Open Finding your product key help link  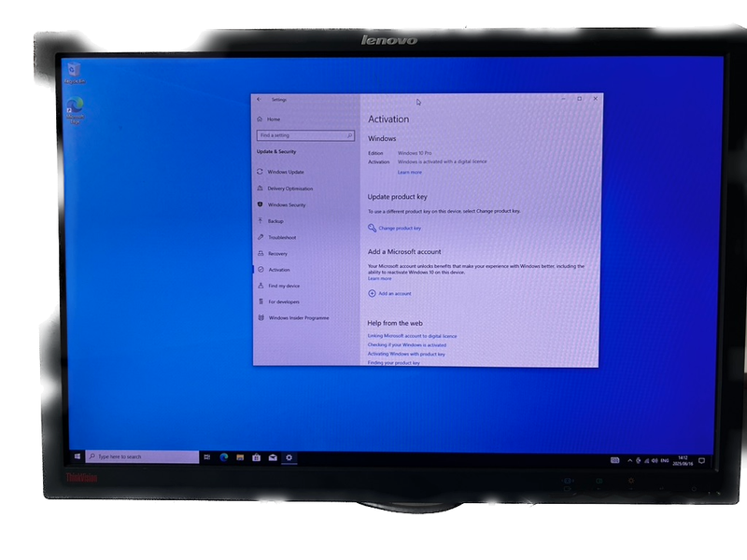pyautogui.click(x=393, y=363)
